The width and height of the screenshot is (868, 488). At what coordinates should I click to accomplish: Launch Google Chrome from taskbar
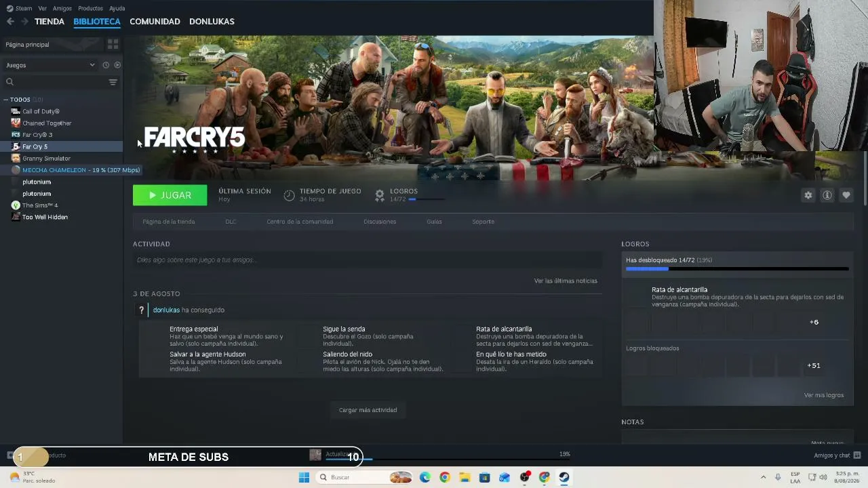coord(445,477)
